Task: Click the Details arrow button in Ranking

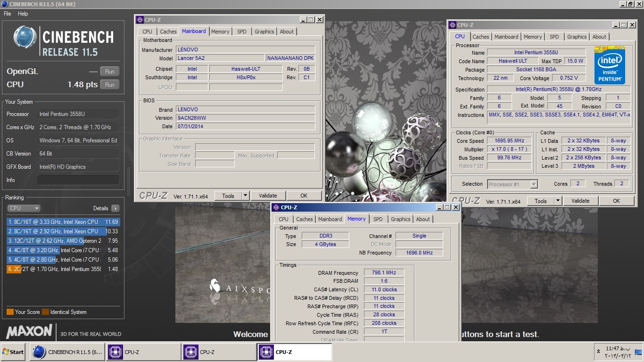Action: click(x=116, y=208)
